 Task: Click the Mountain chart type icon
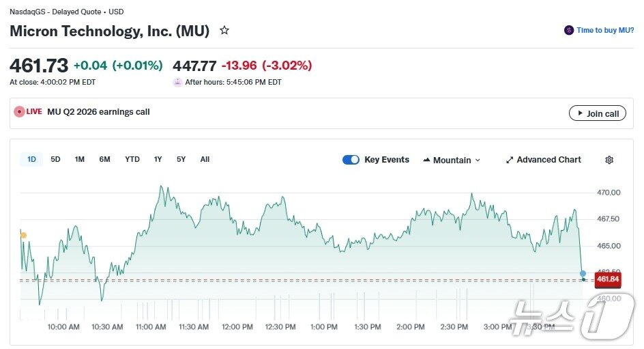coord(426,160)
